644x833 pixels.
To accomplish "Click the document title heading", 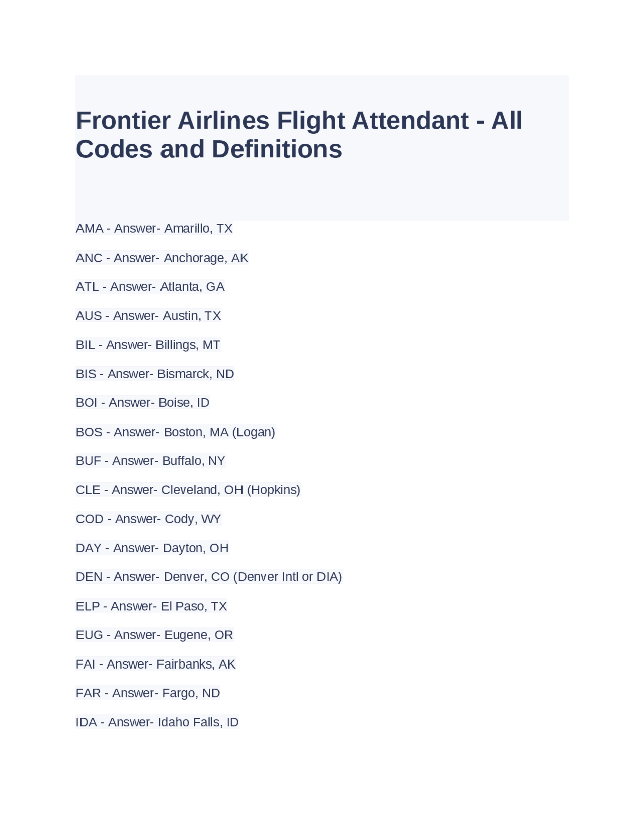I will (x=299, y=135).
